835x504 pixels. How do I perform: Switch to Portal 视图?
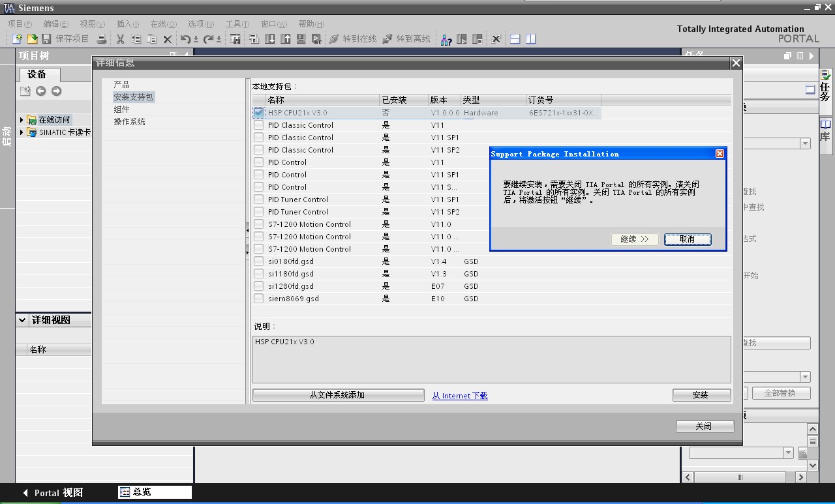click(x=53, y=493)
